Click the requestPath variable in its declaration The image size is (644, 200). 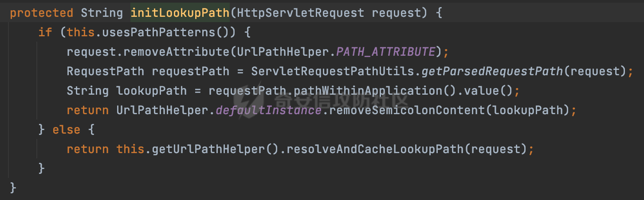[190, 71]
